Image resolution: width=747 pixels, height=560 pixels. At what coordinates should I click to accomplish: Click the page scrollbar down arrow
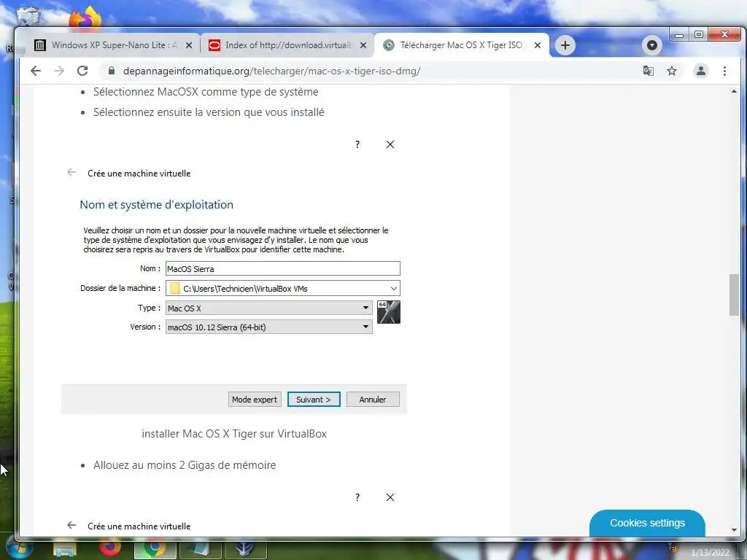[734, 530]
